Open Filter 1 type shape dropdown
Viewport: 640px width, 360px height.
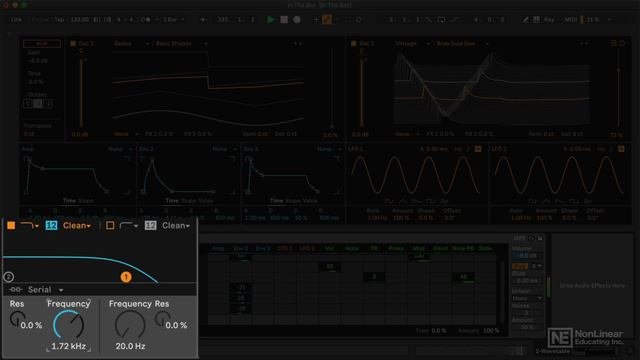pos(30,225)
